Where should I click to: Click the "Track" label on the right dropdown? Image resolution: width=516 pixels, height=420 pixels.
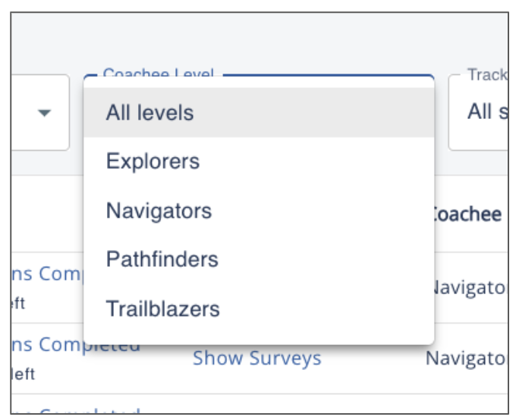click(486, 74)
